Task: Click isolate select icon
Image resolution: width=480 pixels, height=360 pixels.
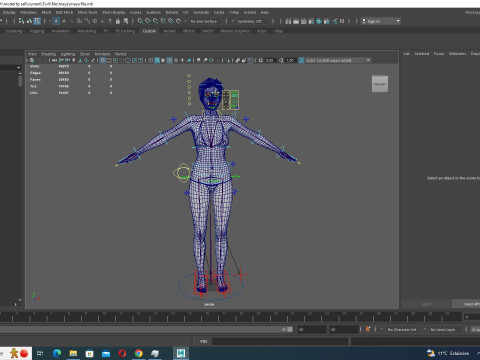Action: tap(228, 60)
